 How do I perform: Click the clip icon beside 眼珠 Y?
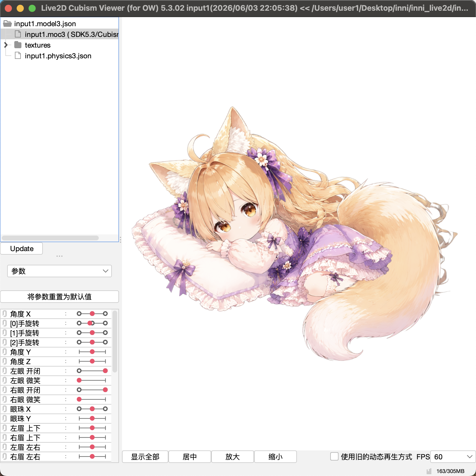click(4, 418)
